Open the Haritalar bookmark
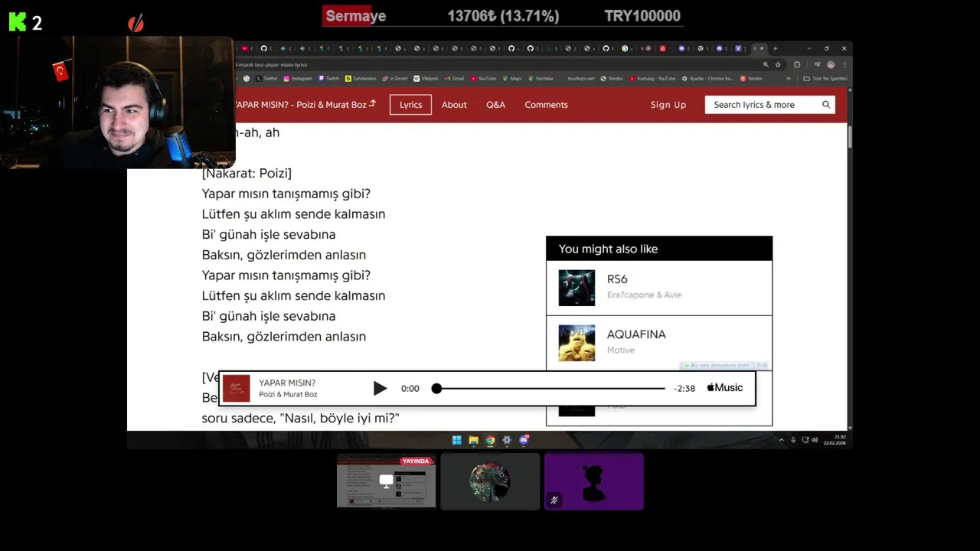This screenshot has height=551, width=980. click(x=541, y=78)
